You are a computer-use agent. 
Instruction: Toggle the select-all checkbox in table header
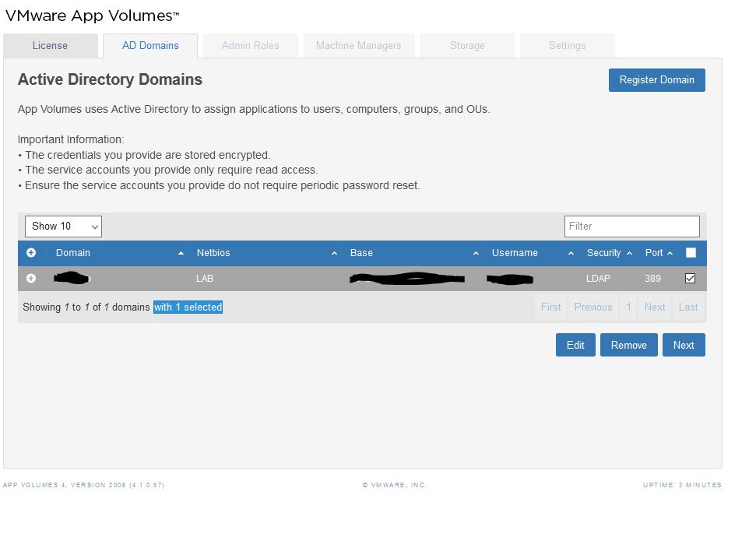(691, 252)
